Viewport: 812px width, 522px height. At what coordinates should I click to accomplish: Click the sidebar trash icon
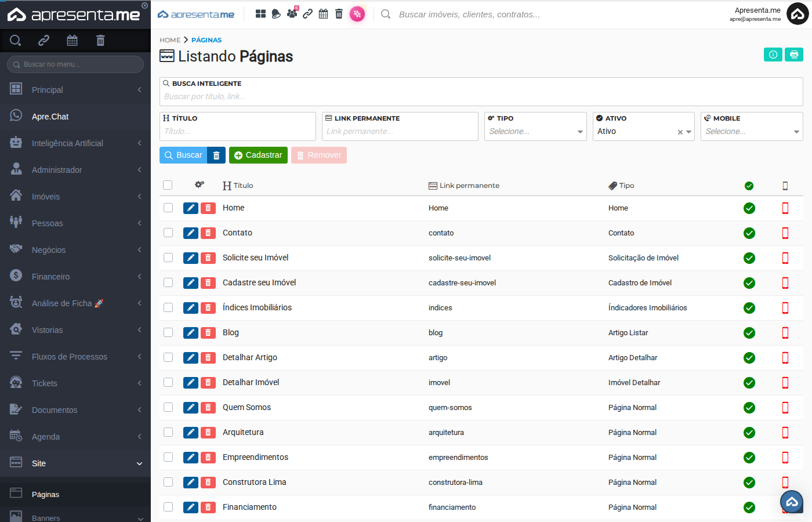[100, 40]
